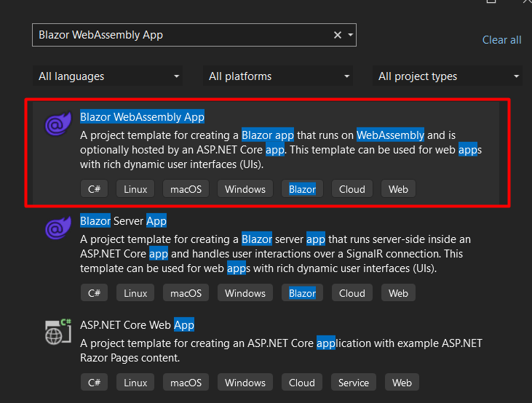Image resolution: width=532 pixels, height=403 pixels.
Task: Open the All platforms dropdown
Action: pyautogui.click(x=278, y=76)
